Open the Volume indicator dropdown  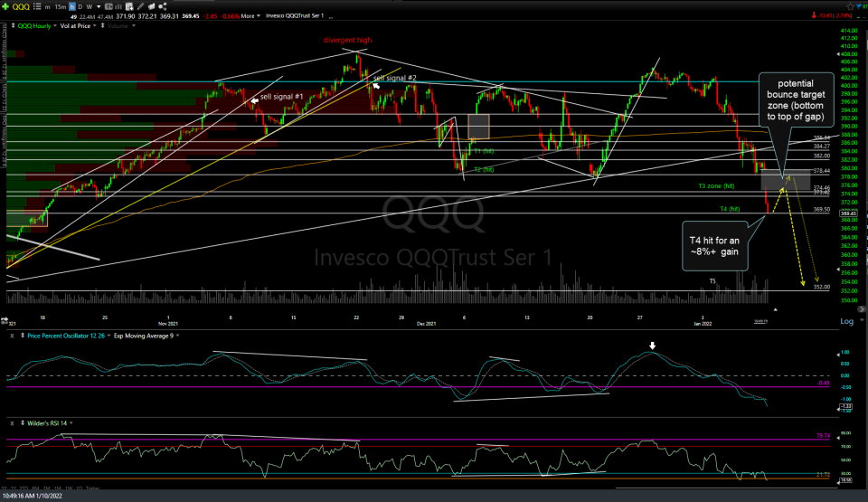[134, 25]
